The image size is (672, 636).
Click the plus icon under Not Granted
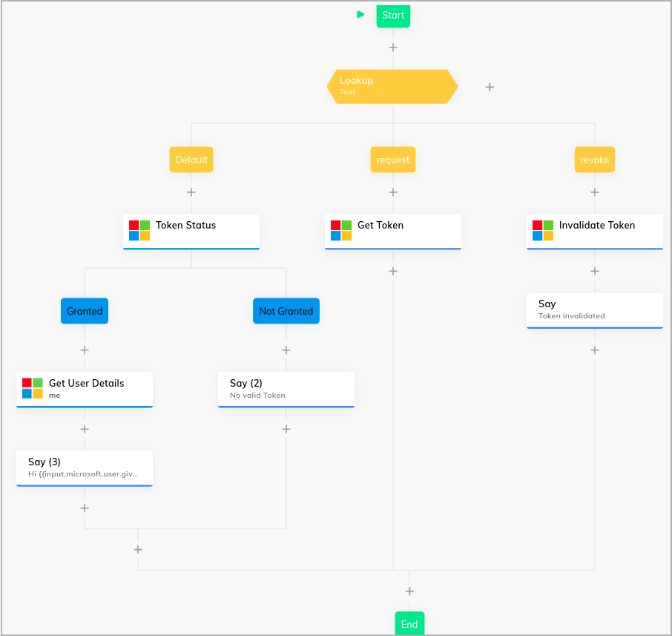[286, 350]
